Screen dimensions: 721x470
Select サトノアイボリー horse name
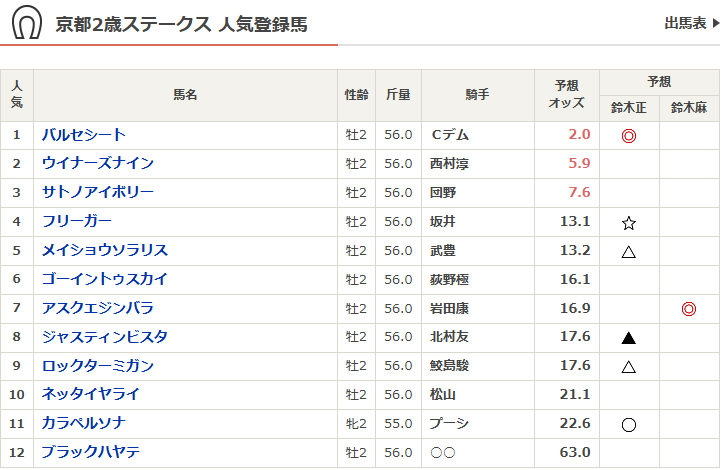pos(98,193)
